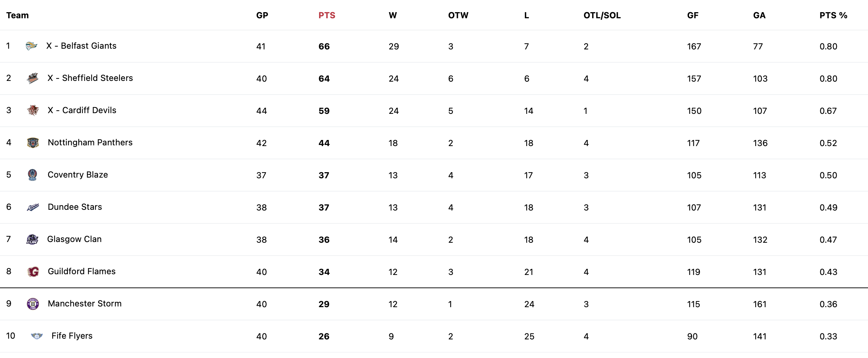Sort table by GP column header
The width and height of the screenshot is (868, 358).
pyautogui.click(x=262, y=15)
